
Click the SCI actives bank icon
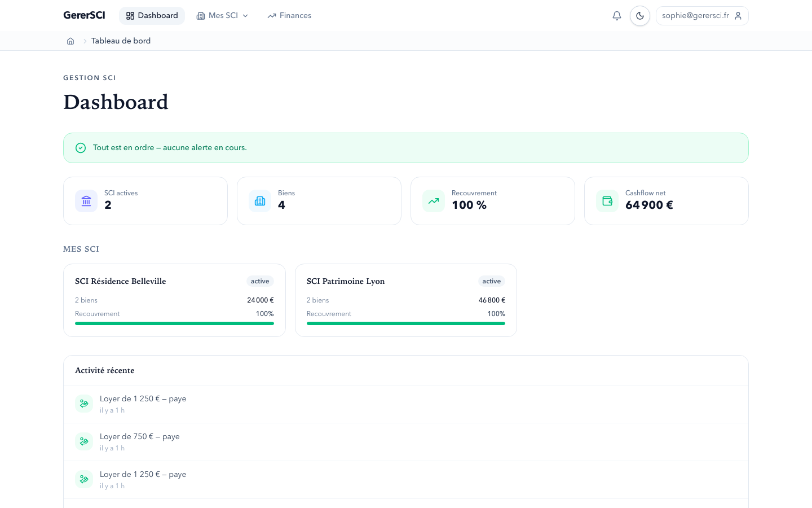pyautogui.click(x=86, y=201)
